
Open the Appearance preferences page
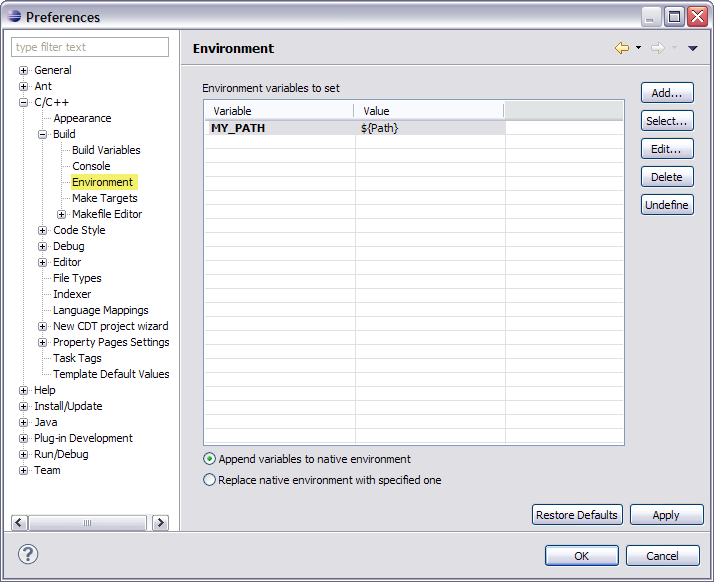pos(82,118)
